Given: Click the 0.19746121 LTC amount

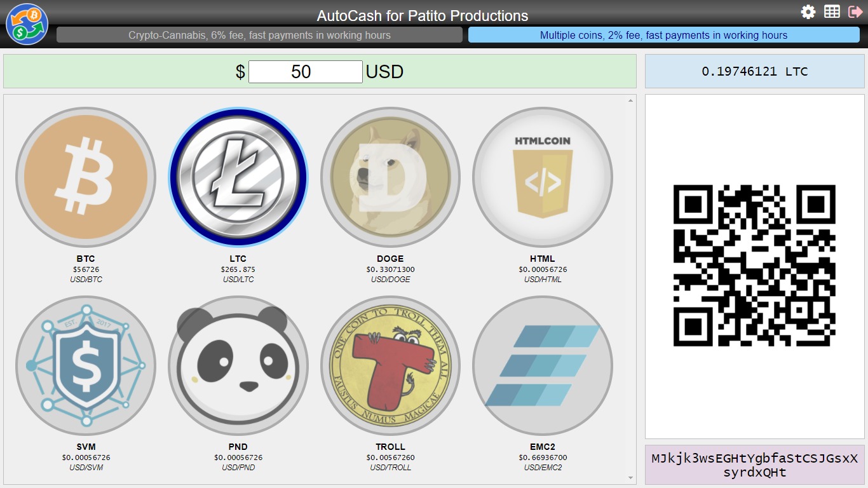Looking at the screenshot, I should [x=754, y=71].
